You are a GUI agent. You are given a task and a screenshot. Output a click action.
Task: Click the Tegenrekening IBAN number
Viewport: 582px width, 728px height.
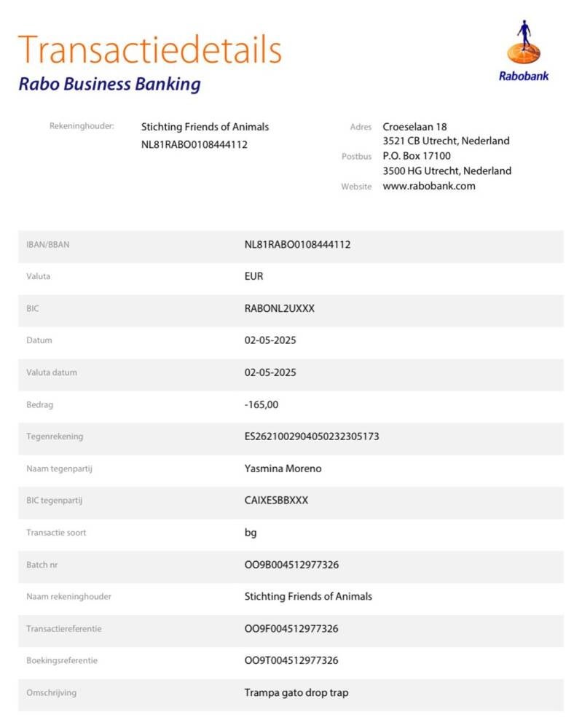(311, 437)
